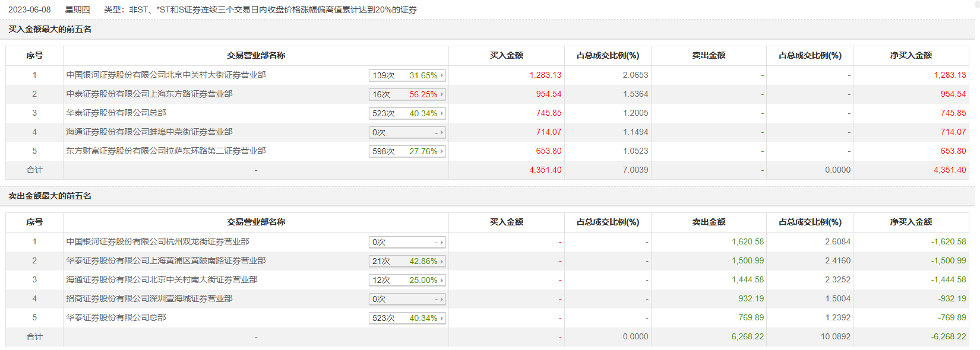Click sell total 6,268.22 in 卖出金额 column
This screenshot has width=980, height=350.
coord(748,336)
